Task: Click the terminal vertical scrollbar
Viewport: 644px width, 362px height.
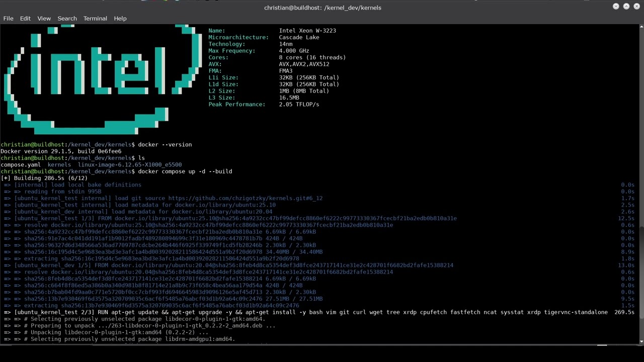Action: tap(641, 184)
